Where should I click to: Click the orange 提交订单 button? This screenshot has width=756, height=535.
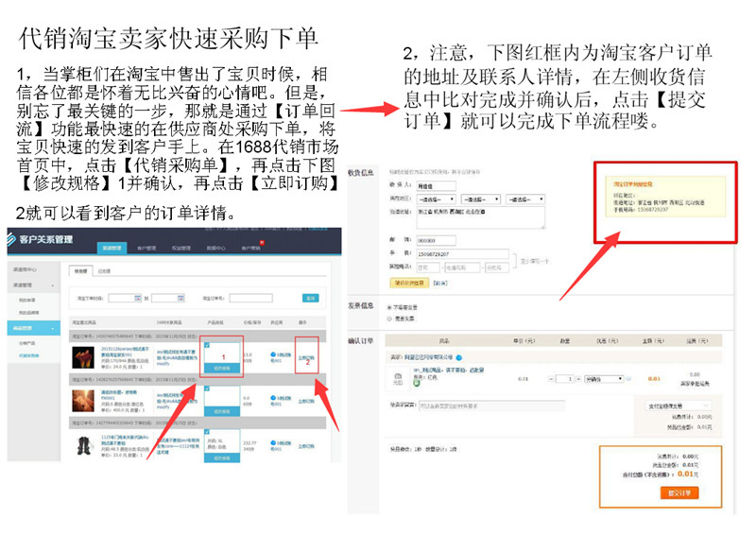[679, 492]
